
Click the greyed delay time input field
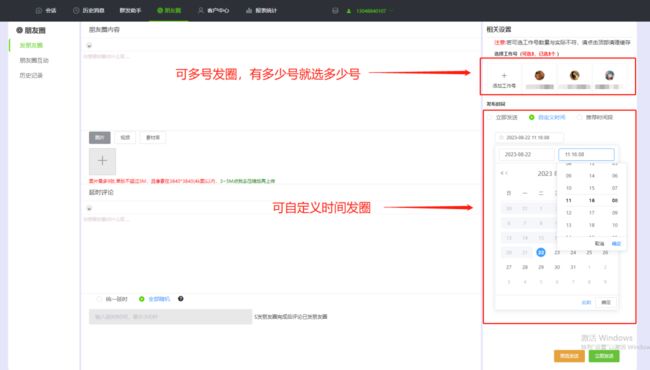point(170,317)
